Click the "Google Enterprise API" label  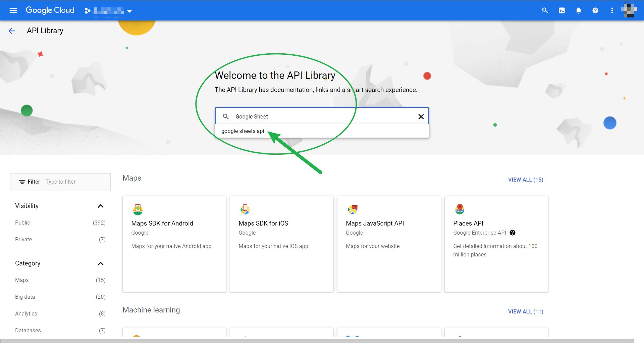[479, 233]
